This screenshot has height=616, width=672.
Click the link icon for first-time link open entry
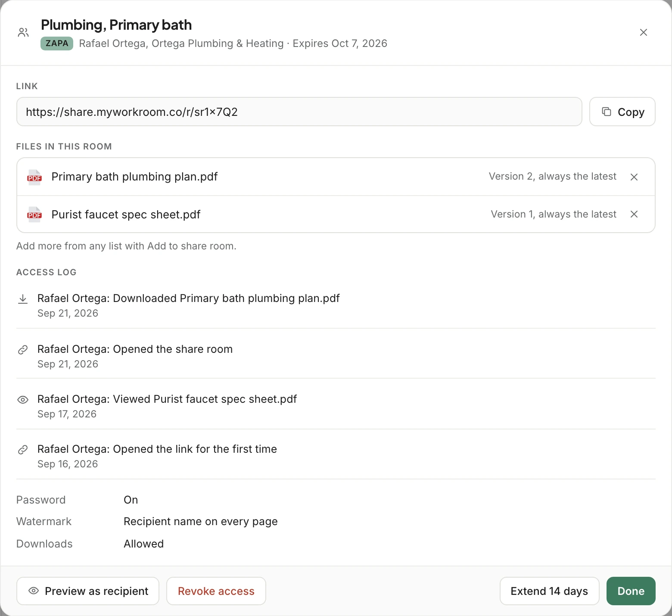23,450
